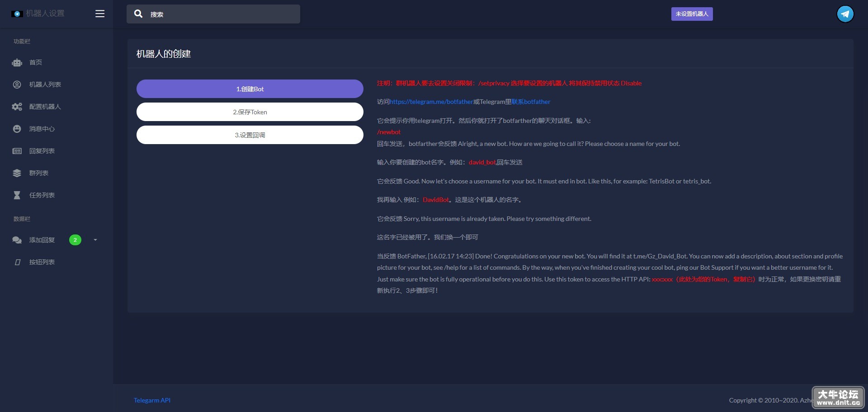The image size is (868, 412).
Task: Open the telegram.me/botfather link
Action: [431, 102]
